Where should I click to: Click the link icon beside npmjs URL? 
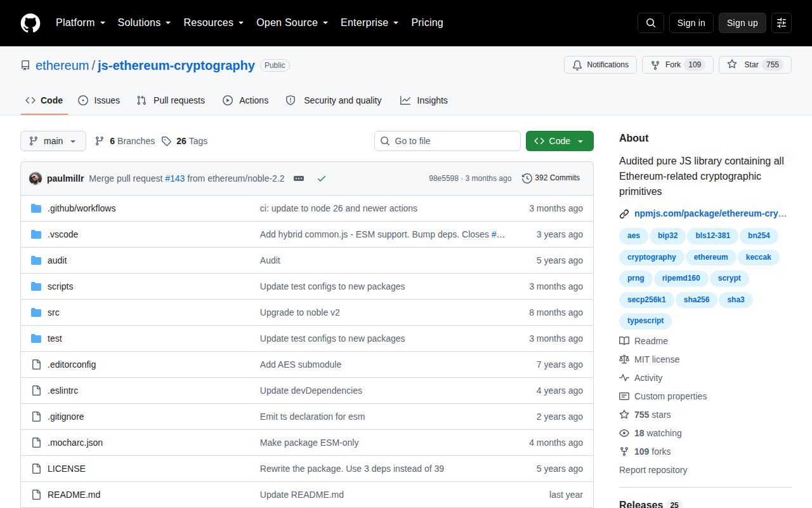624,214
